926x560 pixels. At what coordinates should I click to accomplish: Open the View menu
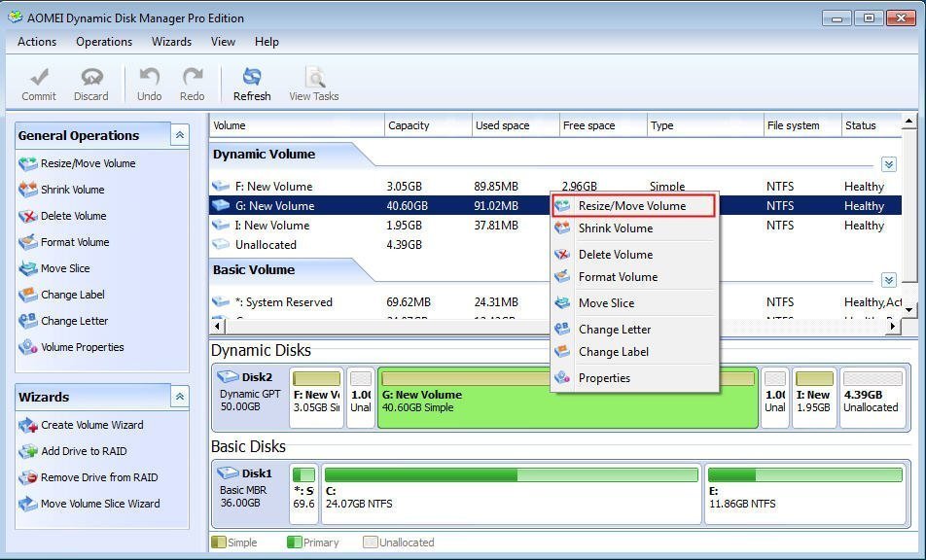(x=224, y=42)
